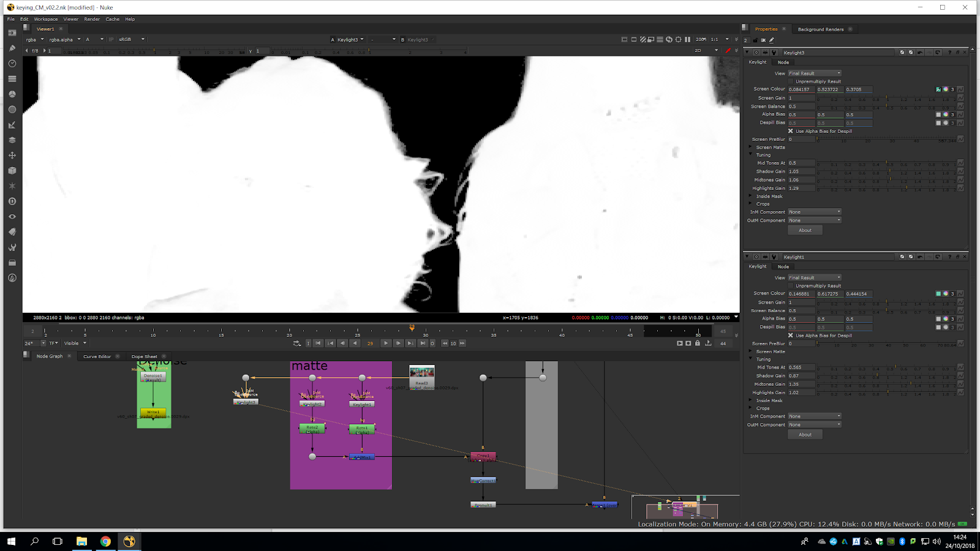Open the Transform nodes menu (move arrows icon)
Viewport: 980px width, 551px height.
(x=12, y=156)
